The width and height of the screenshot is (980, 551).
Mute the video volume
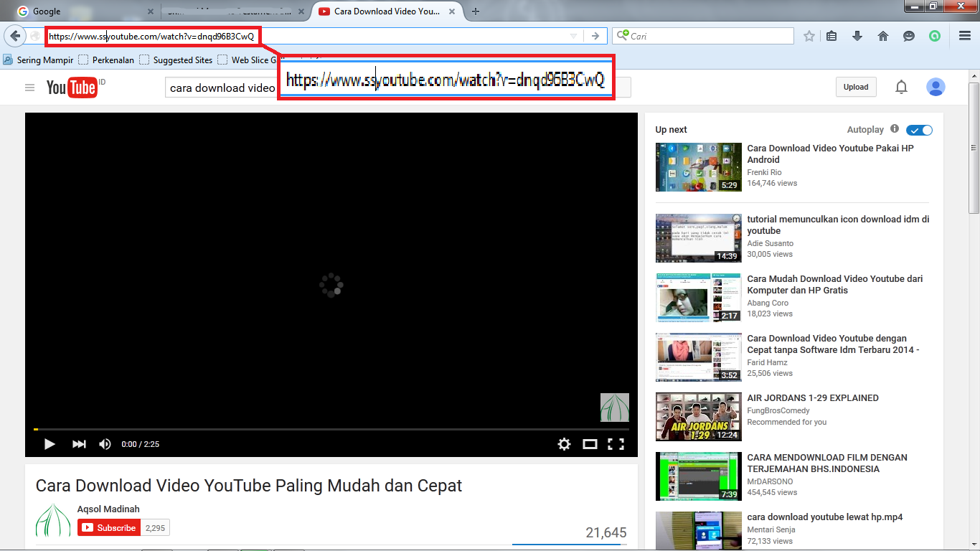pos(105,443)
